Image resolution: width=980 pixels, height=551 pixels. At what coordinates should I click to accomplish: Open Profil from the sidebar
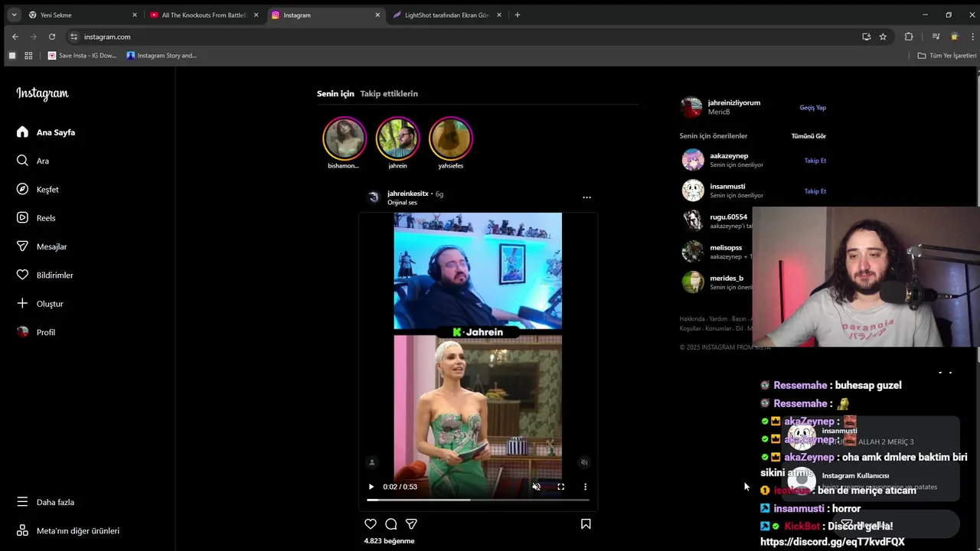click(x=36, y=332)
